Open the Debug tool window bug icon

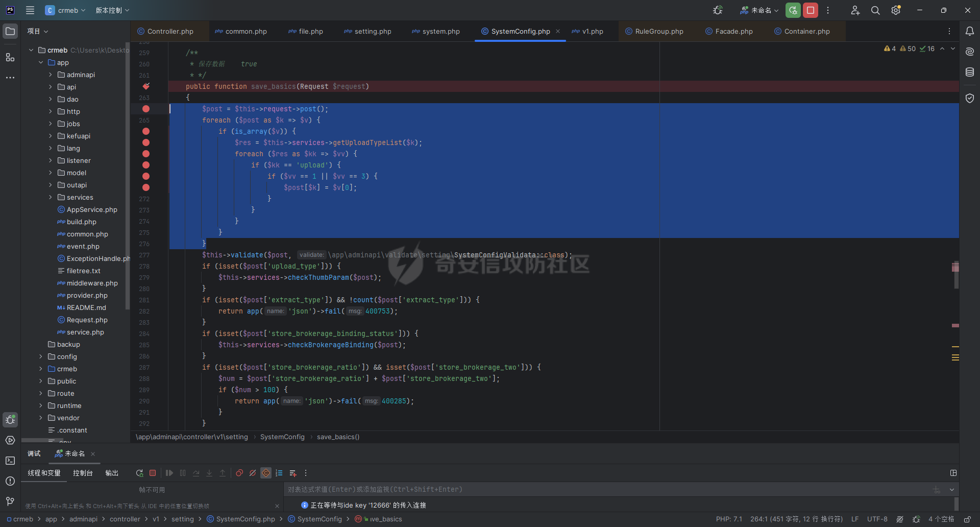10,420
